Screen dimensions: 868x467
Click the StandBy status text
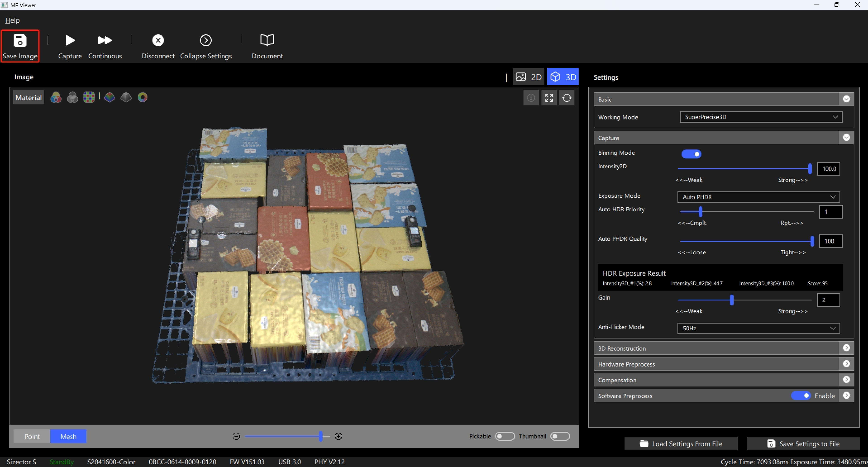[x=62, y=462]
